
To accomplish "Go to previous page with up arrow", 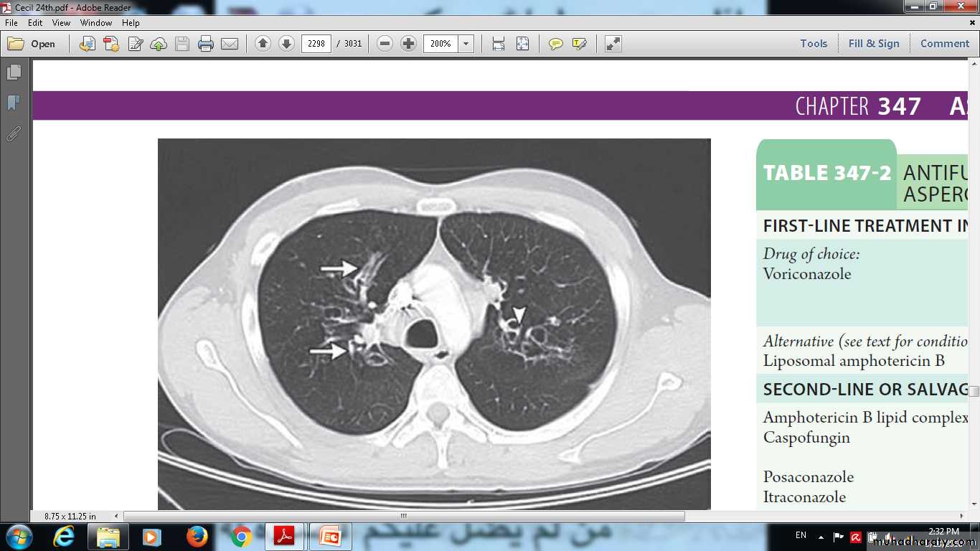I will (x=263, y=44).
